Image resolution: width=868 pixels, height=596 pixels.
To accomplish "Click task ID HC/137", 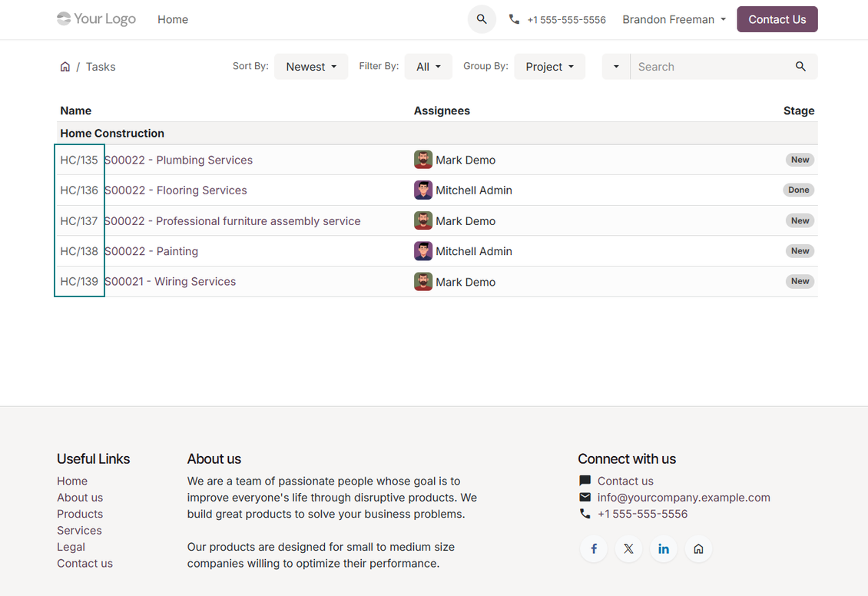I will coord(79,220).
